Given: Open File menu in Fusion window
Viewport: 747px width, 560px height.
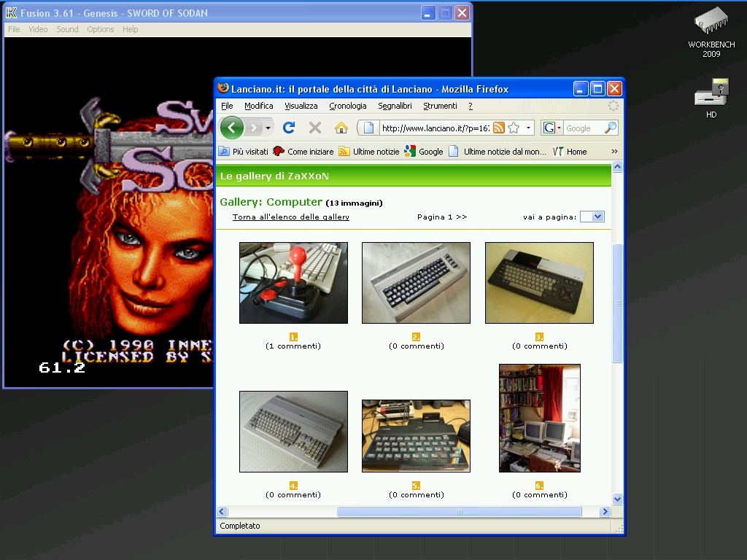Looking at the screenshot, I should pos(14,29).
